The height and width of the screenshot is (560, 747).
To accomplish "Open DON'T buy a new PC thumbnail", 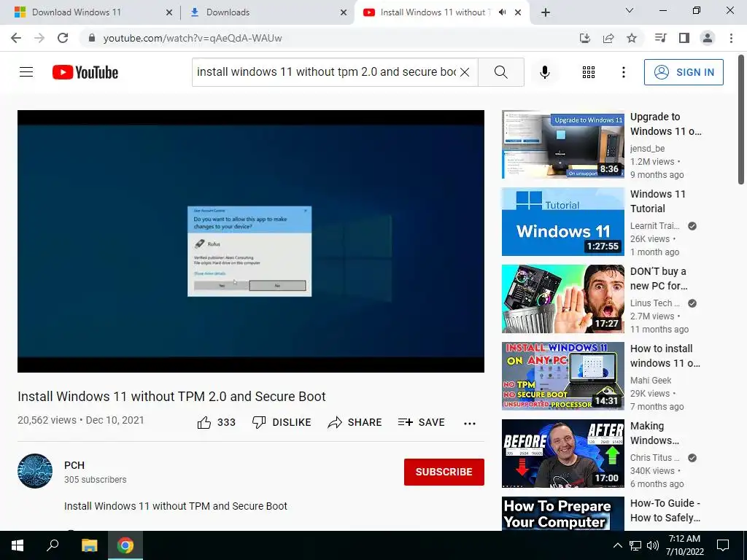I will (562, 298).
